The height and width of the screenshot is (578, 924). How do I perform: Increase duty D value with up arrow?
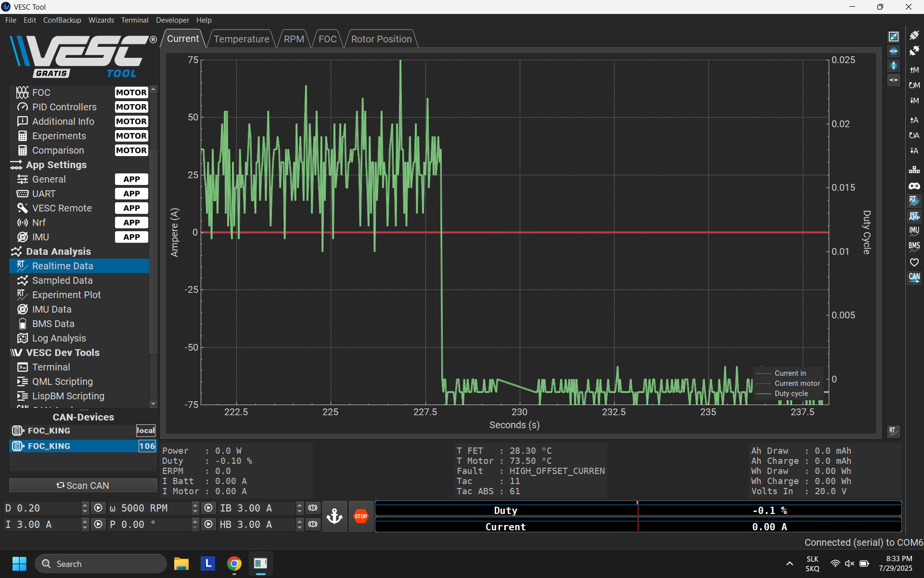85,505
